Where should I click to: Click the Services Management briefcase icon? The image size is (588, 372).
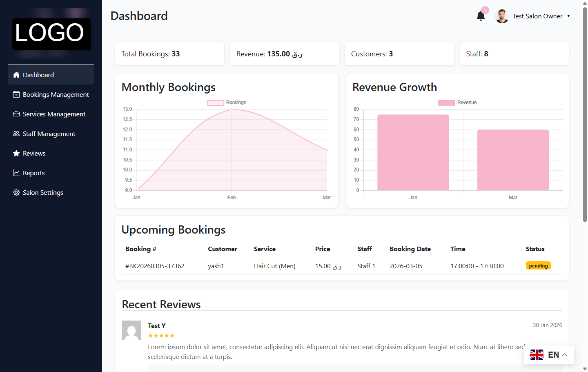coord(16,114)
